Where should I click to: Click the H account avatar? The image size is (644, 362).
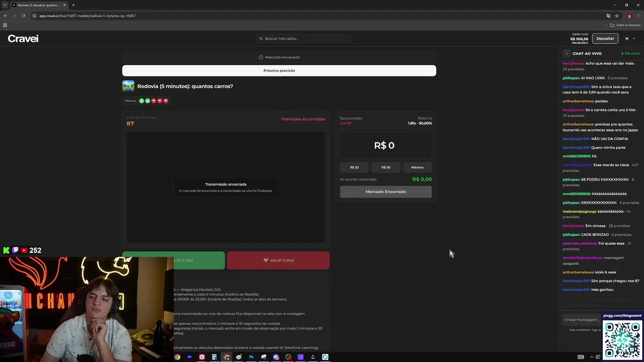click(627, 39)
